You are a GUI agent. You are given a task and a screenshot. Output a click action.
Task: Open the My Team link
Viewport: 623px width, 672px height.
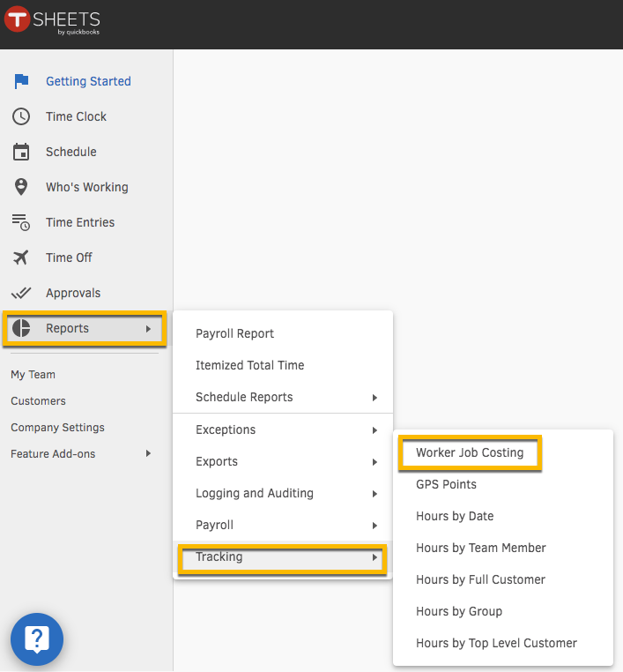coord(33,375)
